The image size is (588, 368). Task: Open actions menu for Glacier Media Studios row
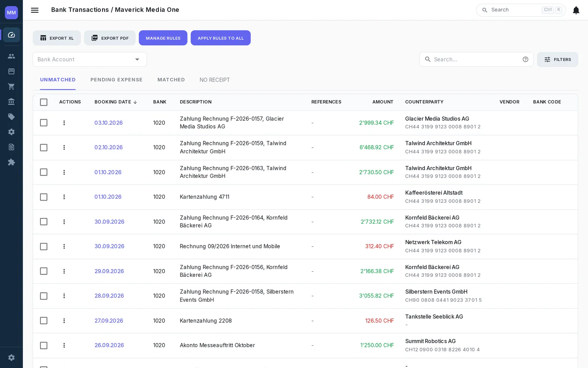tap(64, 123)
